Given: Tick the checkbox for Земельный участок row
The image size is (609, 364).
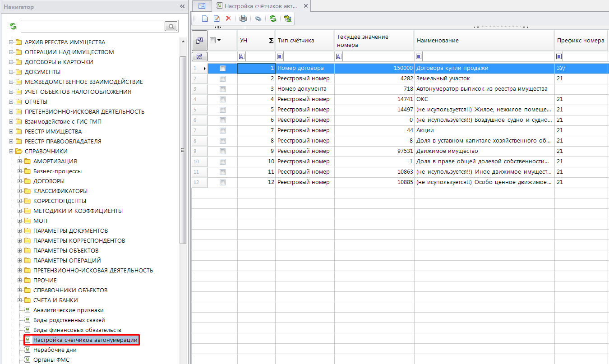Looking at the screenshot, I should click(x=222, y=78).
